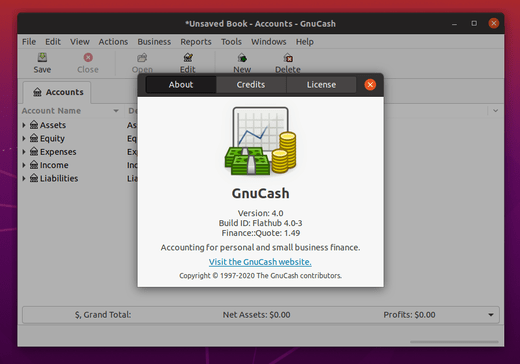This screenshot has height=364, width=520.
Task: Close the About GnuCash dialog
Action: [370, 85]
